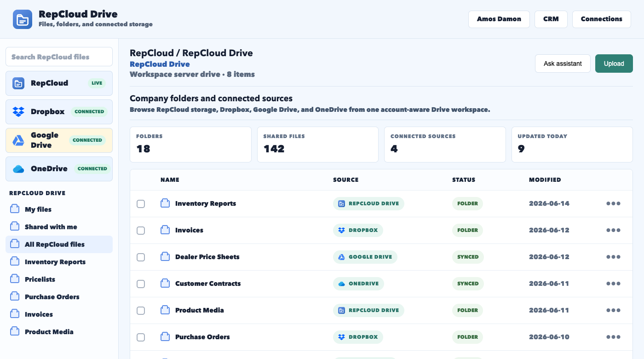644x359 pixels.
Task: Click Synced status on Dealer Price Sheets
Action: coord(468,257)
